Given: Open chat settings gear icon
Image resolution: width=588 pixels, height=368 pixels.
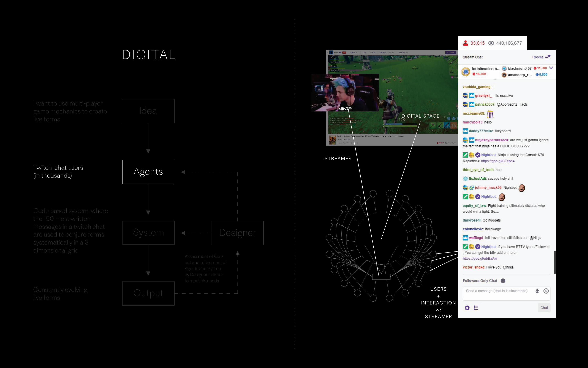Looking at the screenshot, I should tap(467, 308).
